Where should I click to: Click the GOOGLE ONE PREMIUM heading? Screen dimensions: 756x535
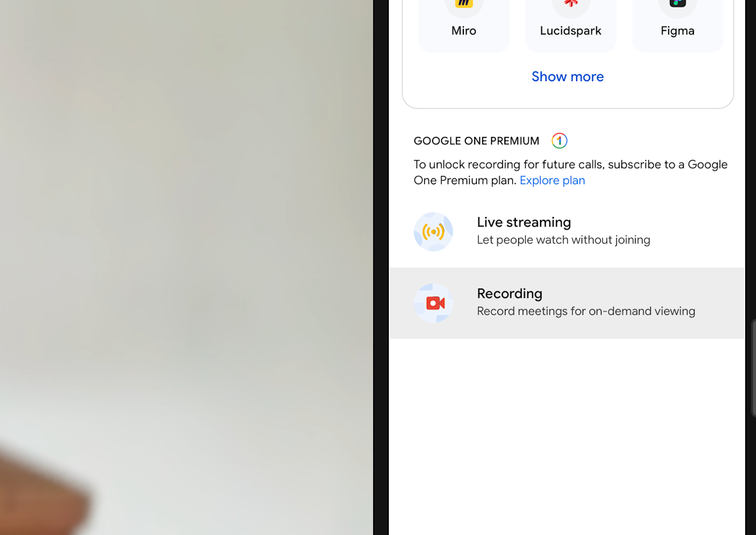pyautogui.click(x=476, y=141)
